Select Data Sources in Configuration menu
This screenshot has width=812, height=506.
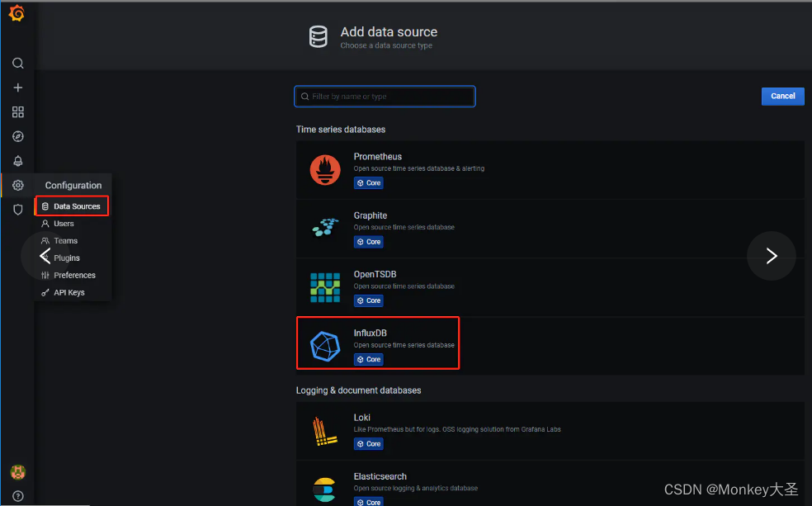(72, 206)
